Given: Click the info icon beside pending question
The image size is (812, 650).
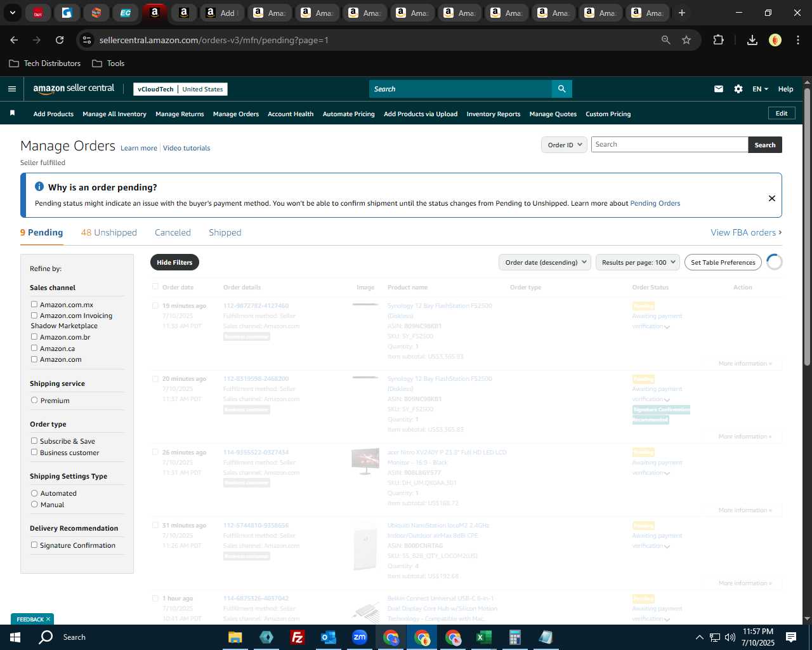Looking at the screenshot, I should (39, 187).
